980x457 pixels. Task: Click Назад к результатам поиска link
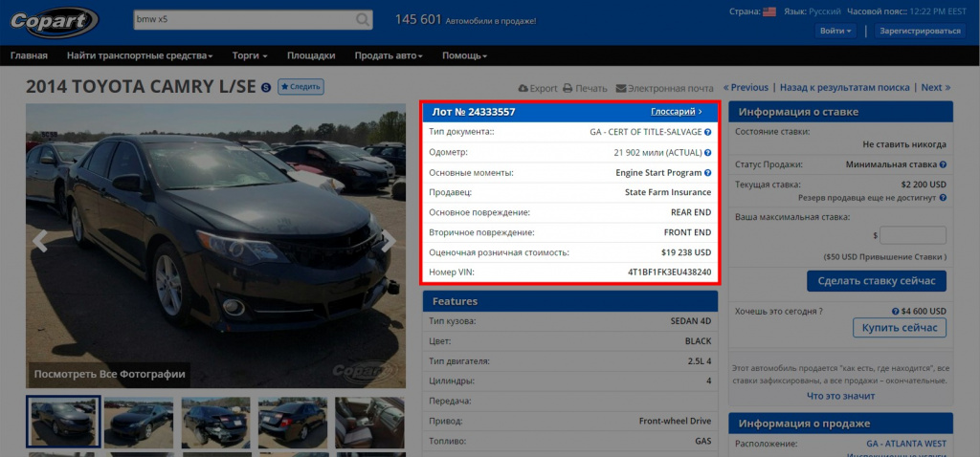pyautogui.click(x=844, y=87)
